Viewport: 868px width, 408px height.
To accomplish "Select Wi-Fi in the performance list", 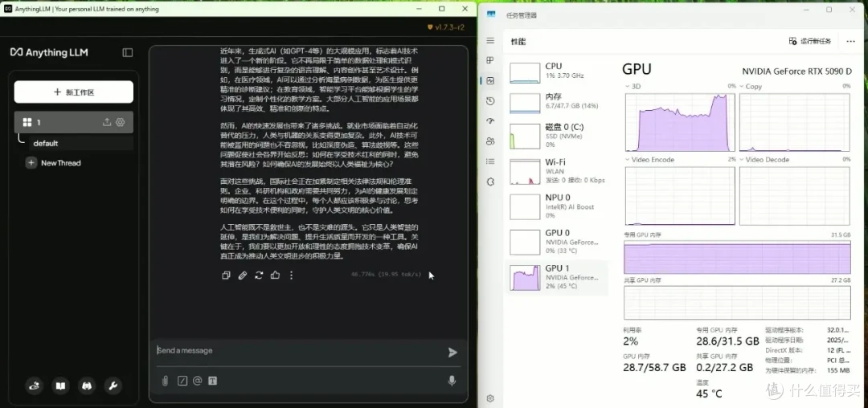I will point(556,171).
